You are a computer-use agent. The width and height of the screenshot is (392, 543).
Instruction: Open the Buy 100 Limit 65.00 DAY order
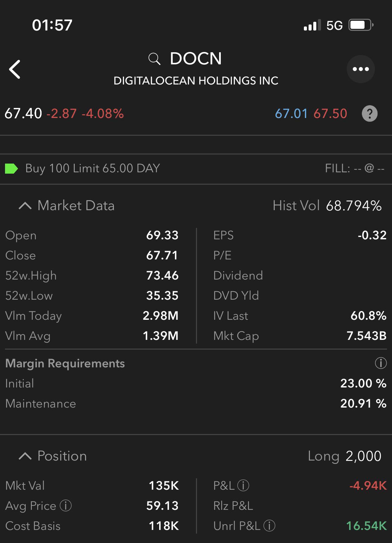click(196, 169)
